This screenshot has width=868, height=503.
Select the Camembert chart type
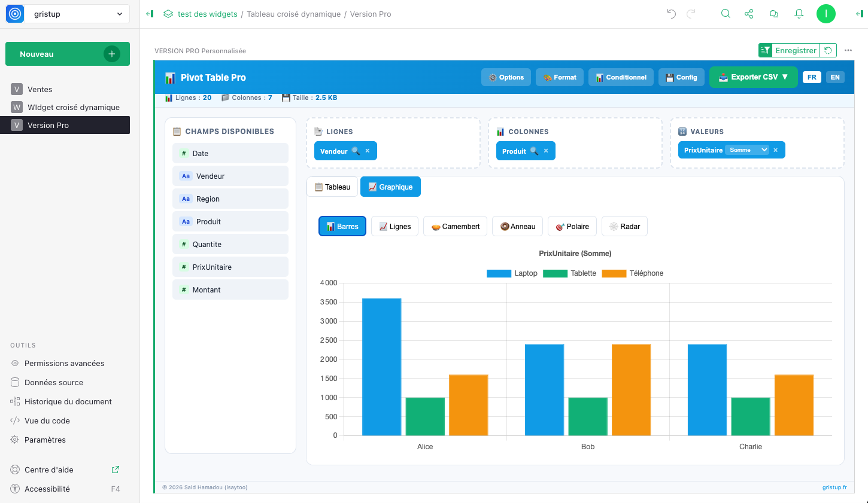[x=455, y=227]
